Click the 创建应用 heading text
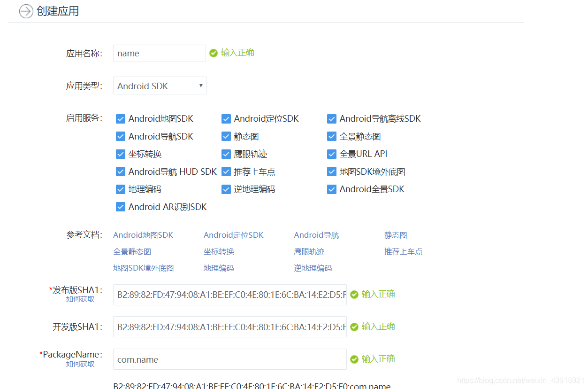588x389 pixels. point(58,11)
